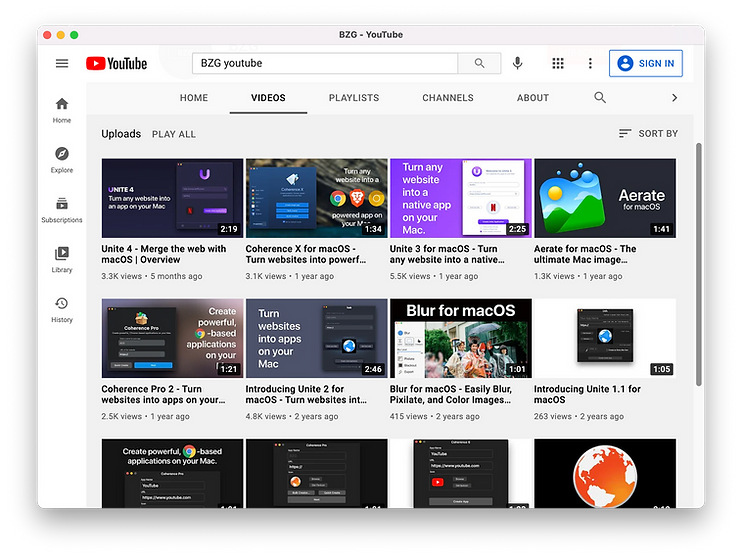The image size is (742, 558).
Task: Open the Introducing Unite 1.1 thumbnail
Action: [605, 338]
